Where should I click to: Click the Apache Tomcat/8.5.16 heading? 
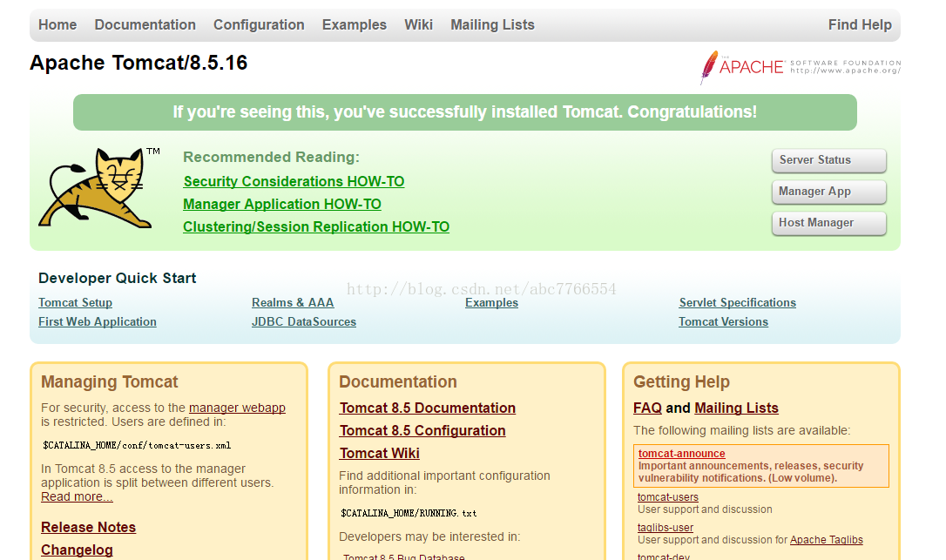pos(139,63)
